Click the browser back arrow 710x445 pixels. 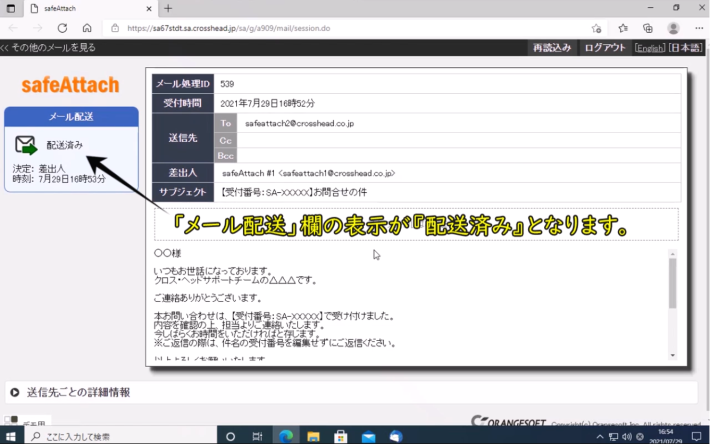click(x=13, y=28)
